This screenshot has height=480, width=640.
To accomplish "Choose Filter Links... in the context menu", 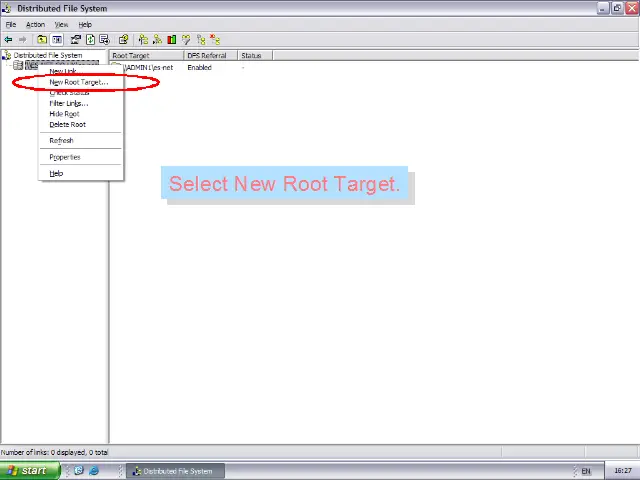I will [81, 103].
